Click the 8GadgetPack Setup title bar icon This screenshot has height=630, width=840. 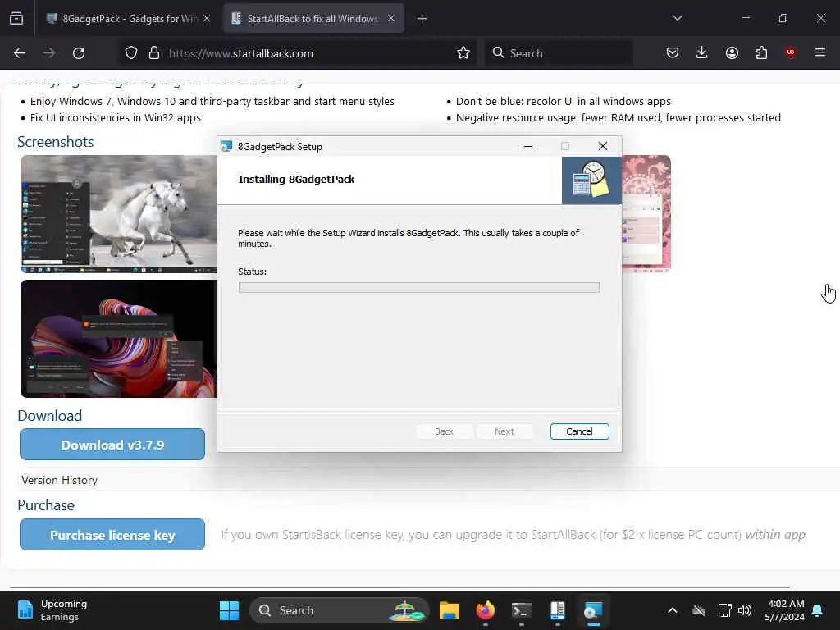pos(226,146)
